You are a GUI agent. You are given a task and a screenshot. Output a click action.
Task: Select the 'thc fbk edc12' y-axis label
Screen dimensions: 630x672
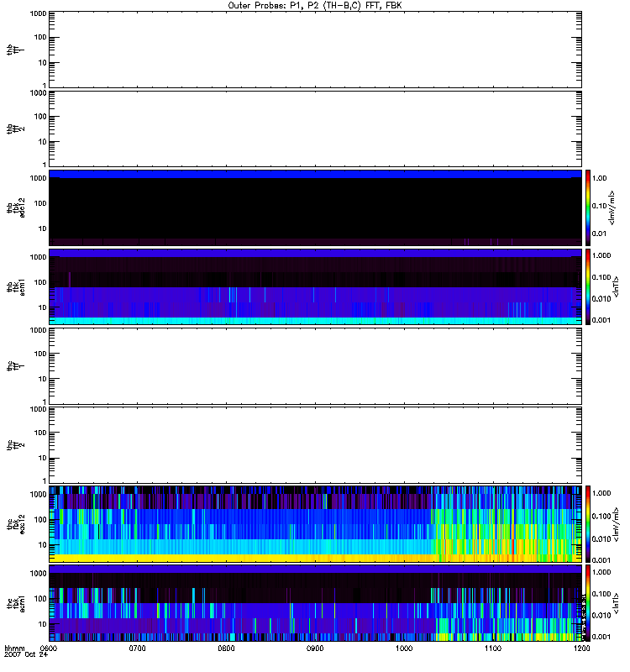(x=15, y=523)
